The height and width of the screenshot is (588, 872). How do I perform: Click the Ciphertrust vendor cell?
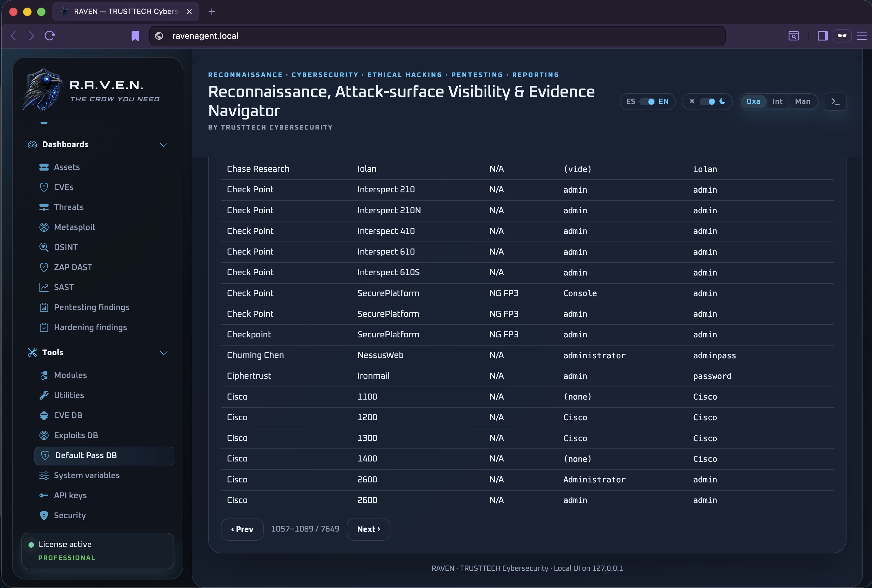[249, 376]
